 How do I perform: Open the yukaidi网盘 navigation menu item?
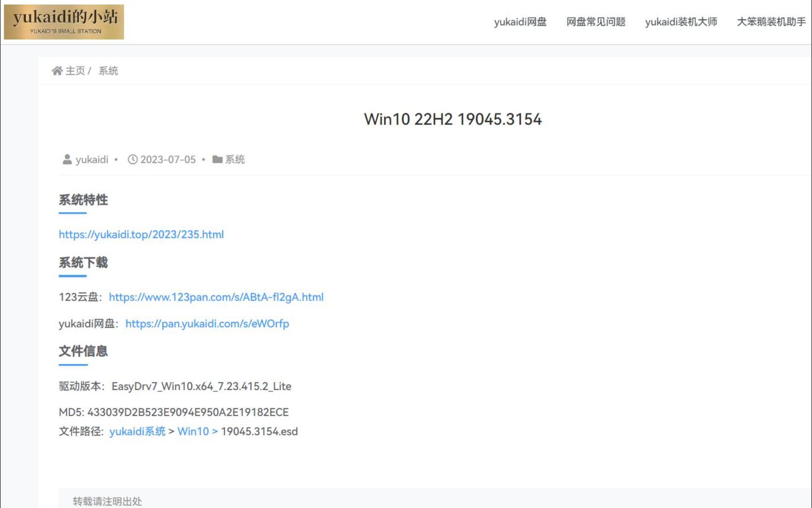520,22
